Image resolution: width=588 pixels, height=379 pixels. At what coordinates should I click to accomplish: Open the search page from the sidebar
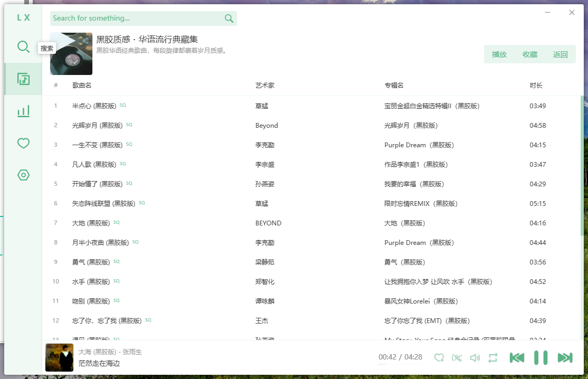pyautogui.click(x=23, y=47)
